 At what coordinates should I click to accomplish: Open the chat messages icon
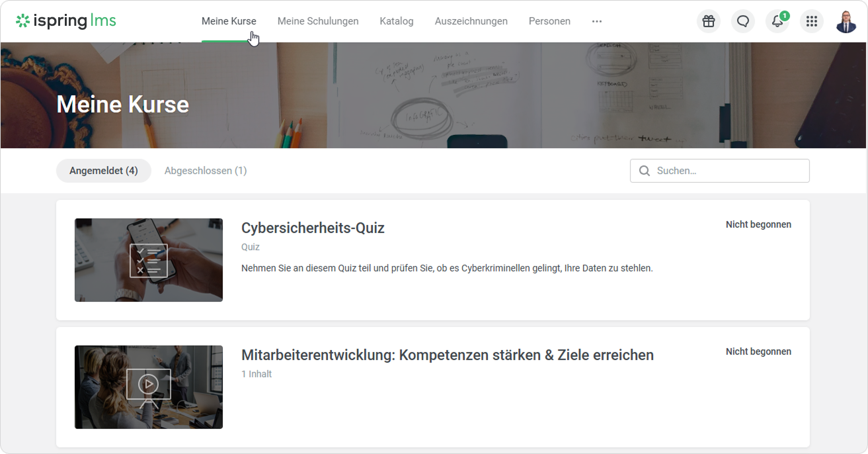click(x=743, y=21)
